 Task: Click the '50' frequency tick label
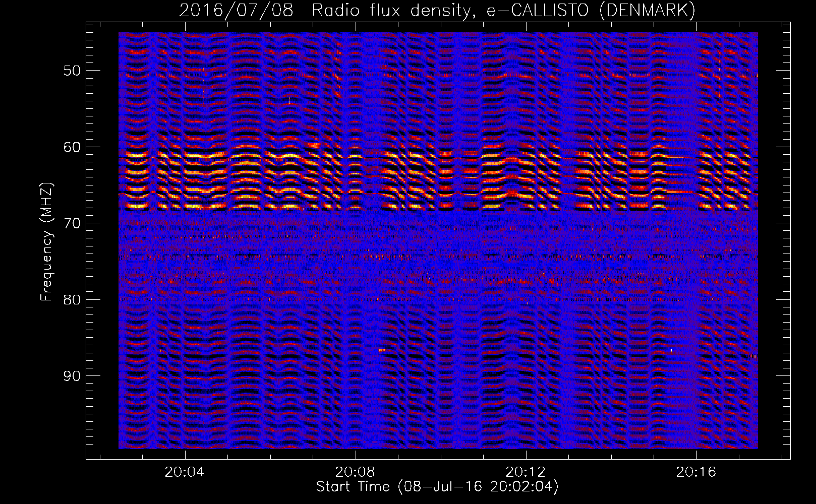(72, 71)
